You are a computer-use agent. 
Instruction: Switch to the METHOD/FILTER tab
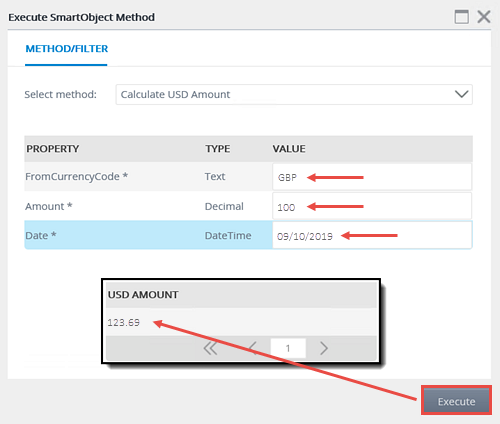tap(67, 49)
